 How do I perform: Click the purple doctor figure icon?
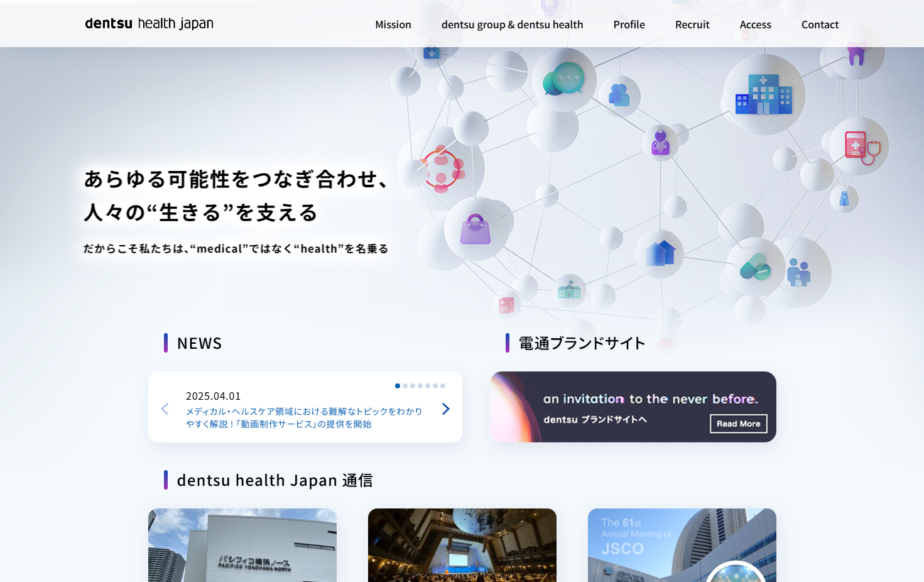660,143
